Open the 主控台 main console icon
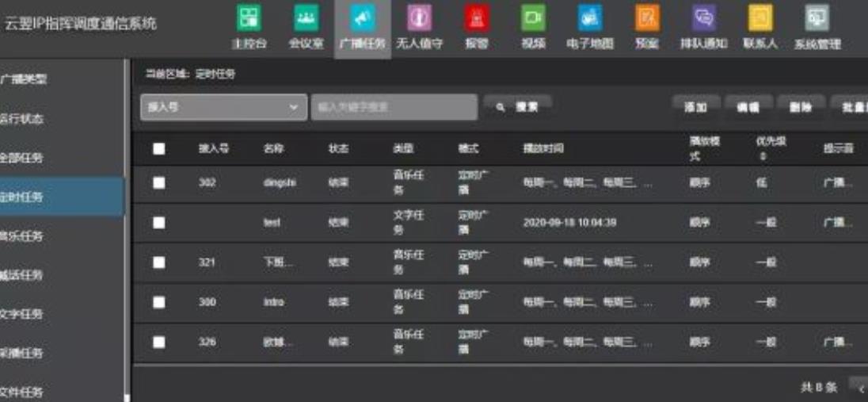 pyautogui.click(x=249, y=18)
